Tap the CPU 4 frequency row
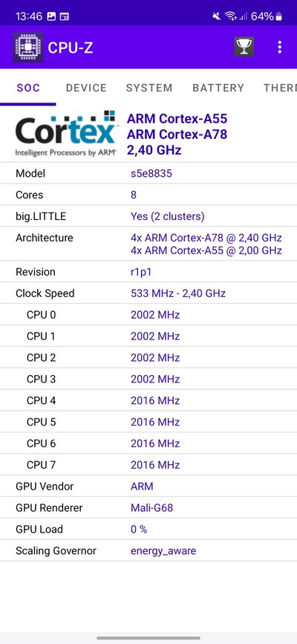This screenshot has height=644, width=297. coord(148,400)
